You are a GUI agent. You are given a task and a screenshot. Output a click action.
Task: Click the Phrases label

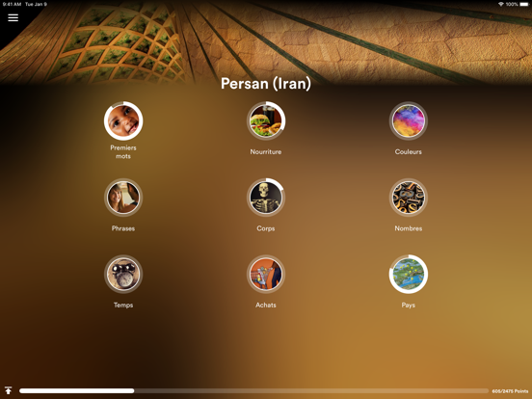(x=123, y=228)
